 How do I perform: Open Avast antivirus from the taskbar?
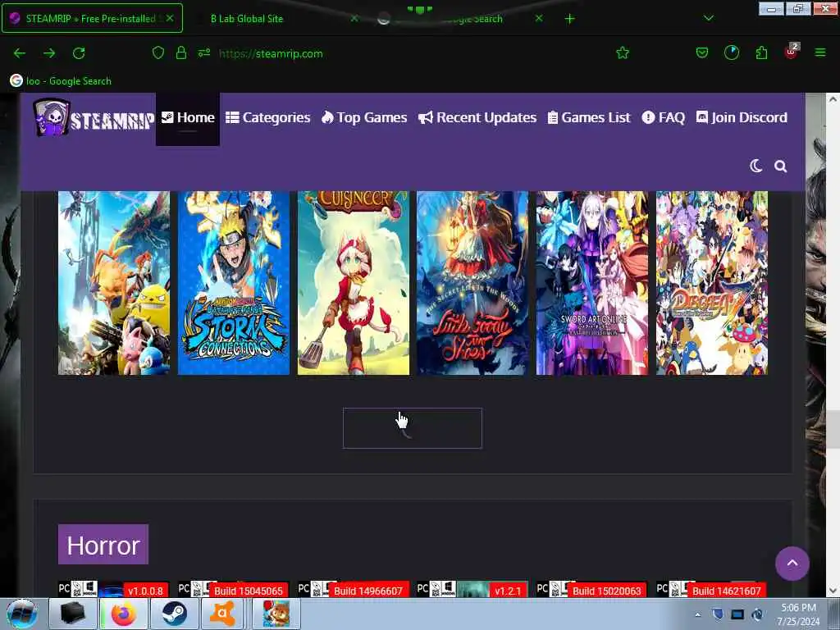click(x=222, y=614)
